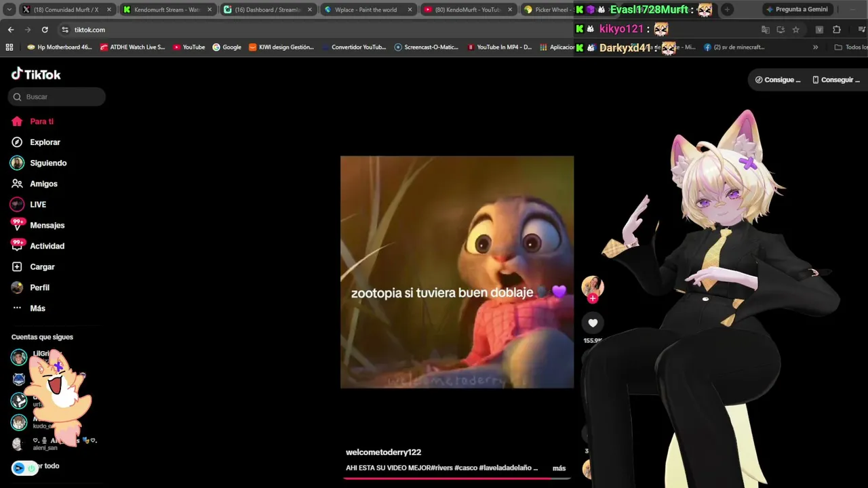
Task: Close the Comunidad Murft / X tab
Action: click(x=108, y=9)
